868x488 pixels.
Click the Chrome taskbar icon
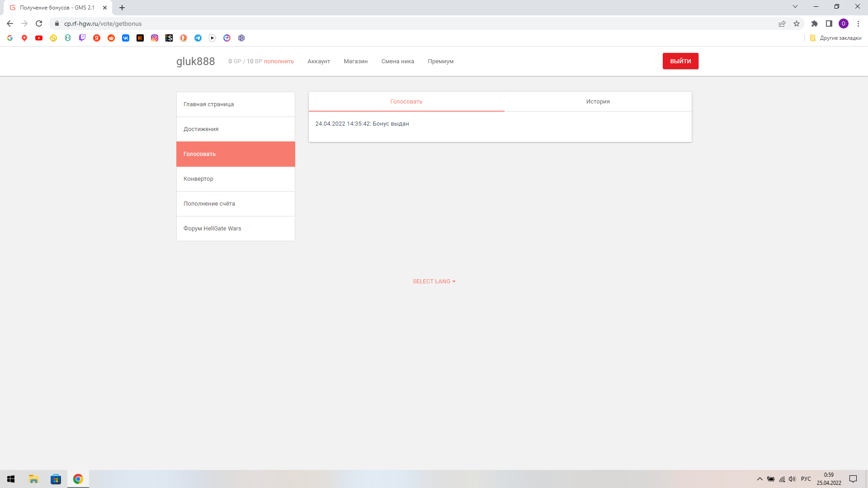[x=78, y=479]
